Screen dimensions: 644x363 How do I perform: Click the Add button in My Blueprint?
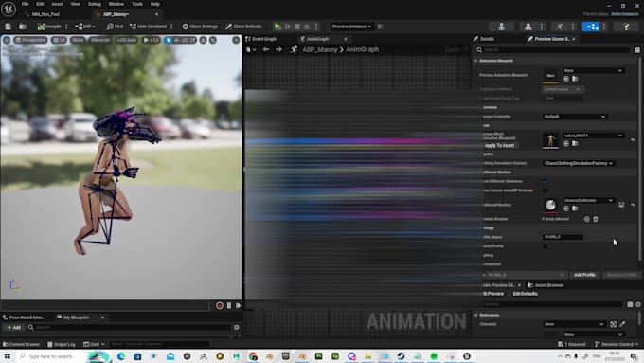(13, 327)
